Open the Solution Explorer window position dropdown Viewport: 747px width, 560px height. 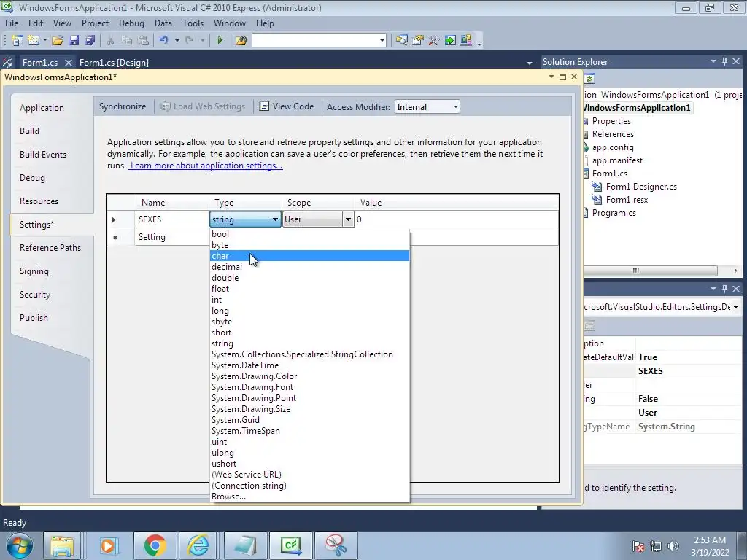coord(713,61)
